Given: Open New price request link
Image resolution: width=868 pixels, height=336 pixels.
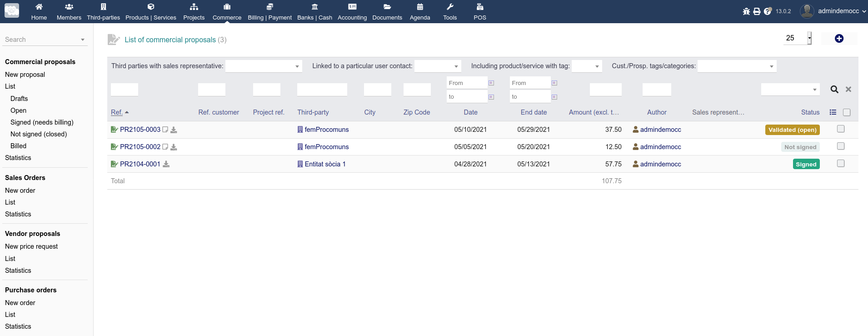Looking at the screenshot, I should pyautogui.click(x=31, y=246).
